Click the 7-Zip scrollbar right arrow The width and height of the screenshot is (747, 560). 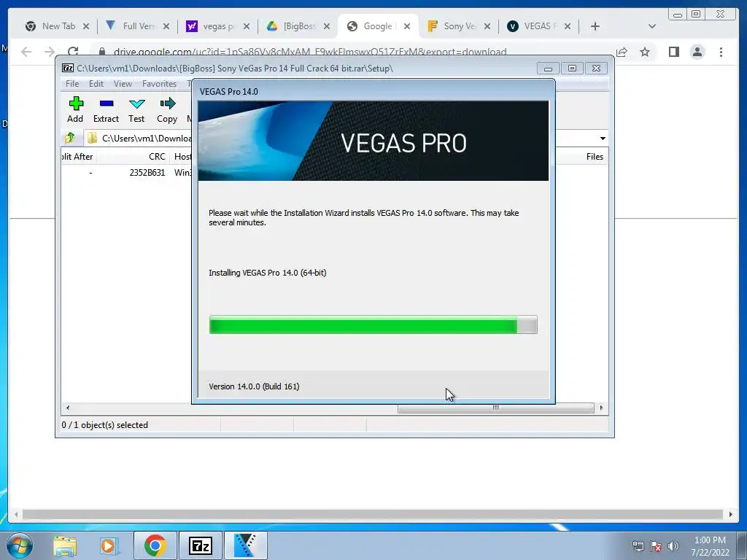point(601,408)
